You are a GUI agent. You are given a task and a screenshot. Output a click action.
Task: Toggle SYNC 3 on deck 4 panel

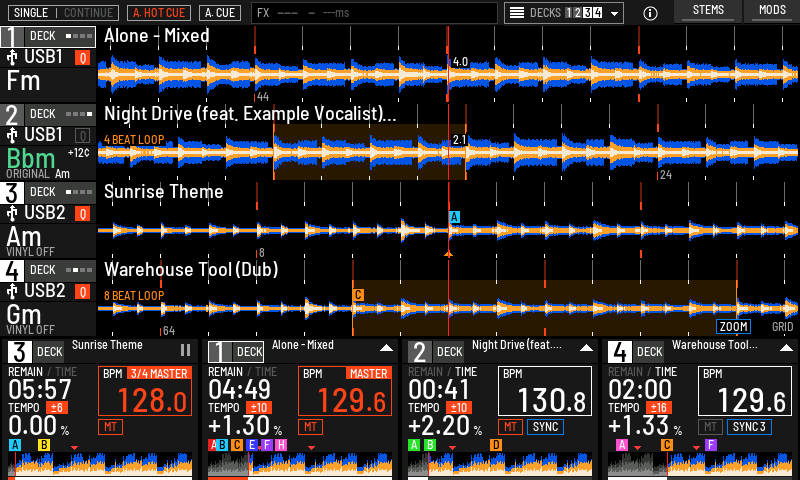(749, 427)
